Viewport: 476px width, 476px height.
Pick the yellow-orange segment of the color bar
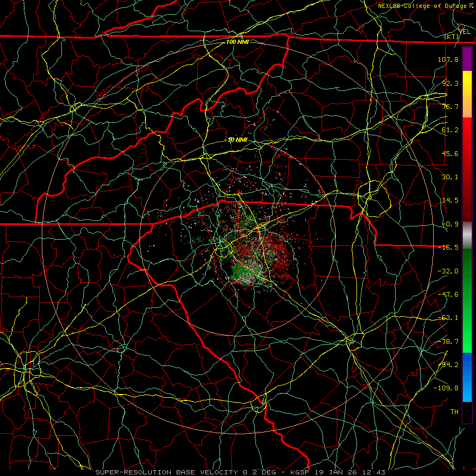(467, 94)
